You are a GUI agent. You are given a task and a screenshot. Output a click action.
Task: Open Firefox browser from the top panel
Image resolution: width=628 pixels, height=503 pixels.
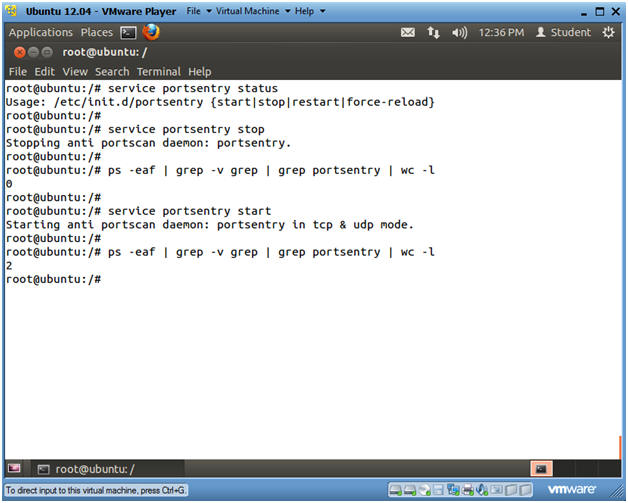151,32
